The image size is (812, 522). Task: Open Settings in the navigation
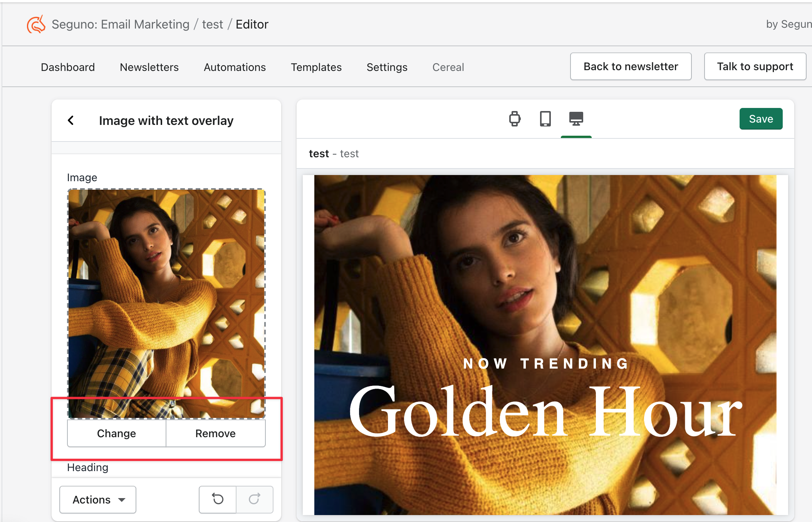coord(387,67)
